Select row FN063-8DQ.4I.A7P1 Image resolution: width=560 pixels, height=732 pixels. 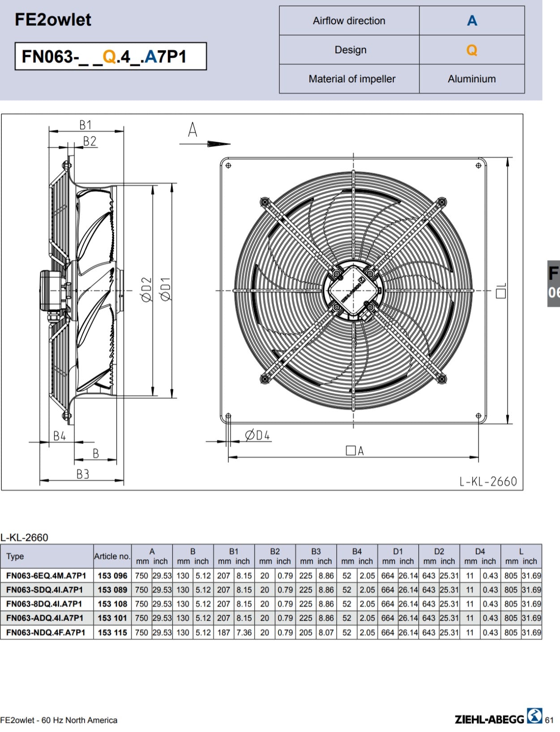click(271, 604)
